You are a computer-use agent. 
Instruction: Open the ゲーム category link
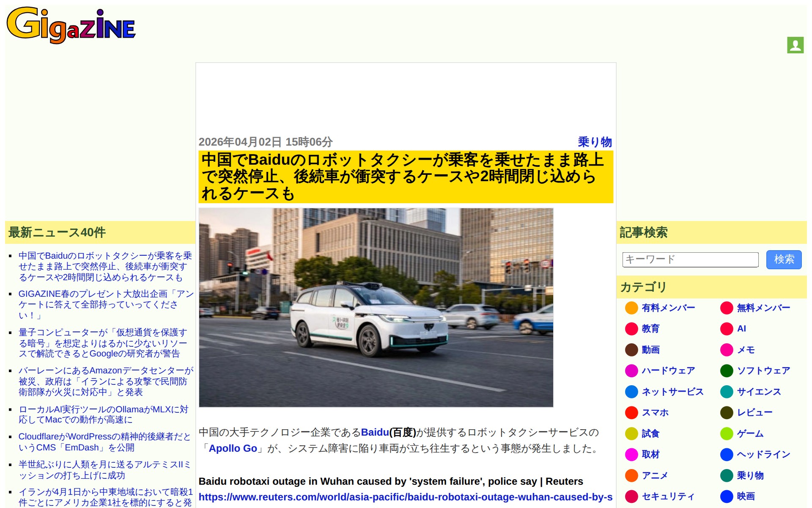click(750, 433)
